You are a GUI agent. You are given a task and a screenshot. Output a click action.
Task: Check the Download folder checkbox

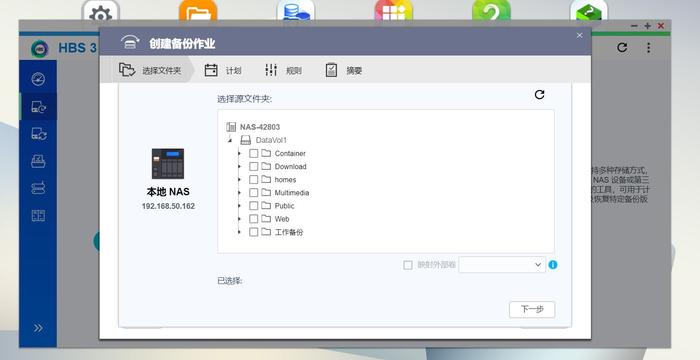point(254,166)
